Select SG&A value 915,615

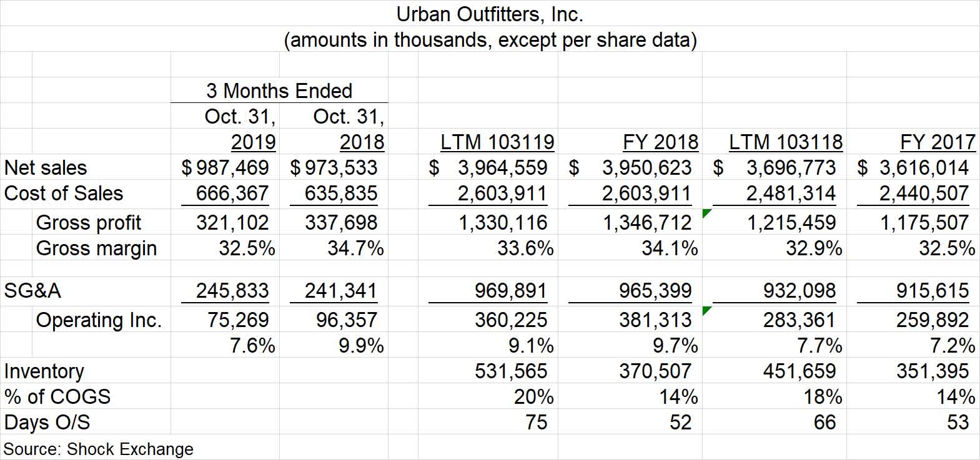[933, 291]
